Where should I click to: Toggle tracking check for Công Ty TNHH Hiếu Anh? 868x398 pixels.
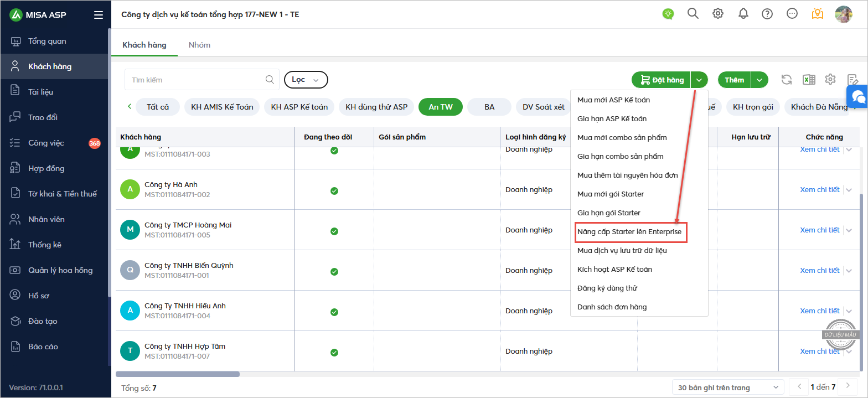[334, 312]
